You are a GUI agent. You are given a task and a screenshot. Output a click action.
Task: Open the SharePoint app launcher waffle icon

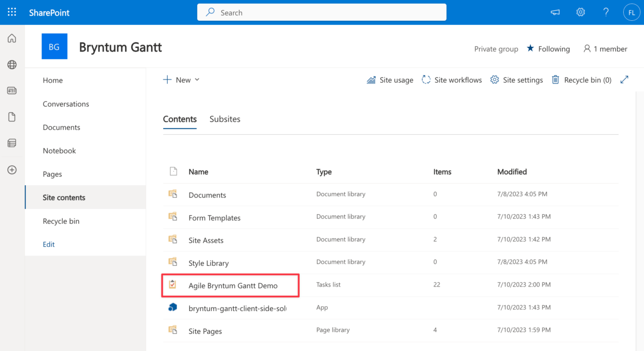click(11, 12)
